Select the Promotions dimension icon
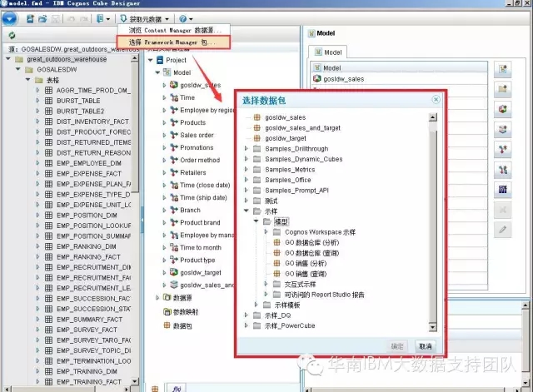This screenshot has width=533, height=392. pyautogui.click(x=174, y=147)
